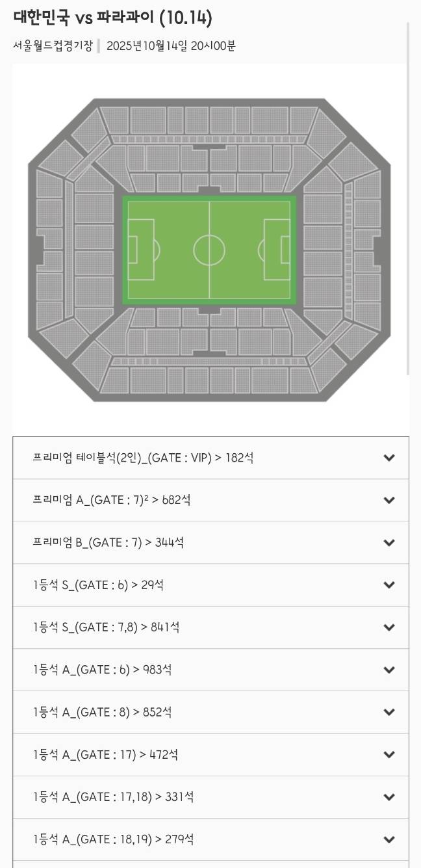Expand the 프리미엄 B (GATE 7) row
Viewport: 421px width, 868px height.
(x=389, y=542)
